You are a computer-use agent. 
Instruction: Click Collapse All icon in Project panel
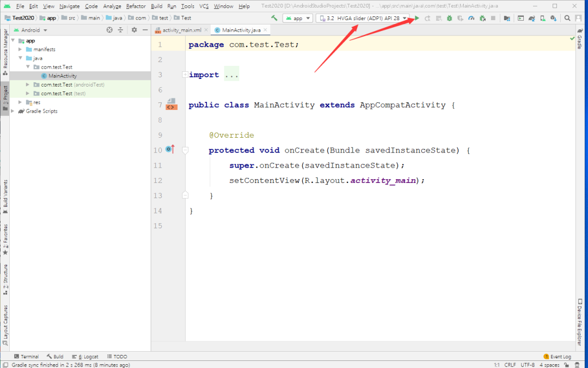[121, 30]
